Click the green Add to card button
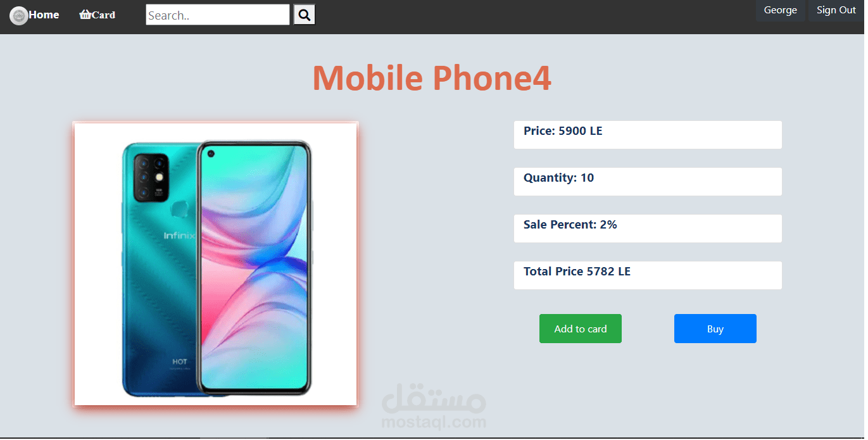 pyautogui.click(x=581, y=329)
